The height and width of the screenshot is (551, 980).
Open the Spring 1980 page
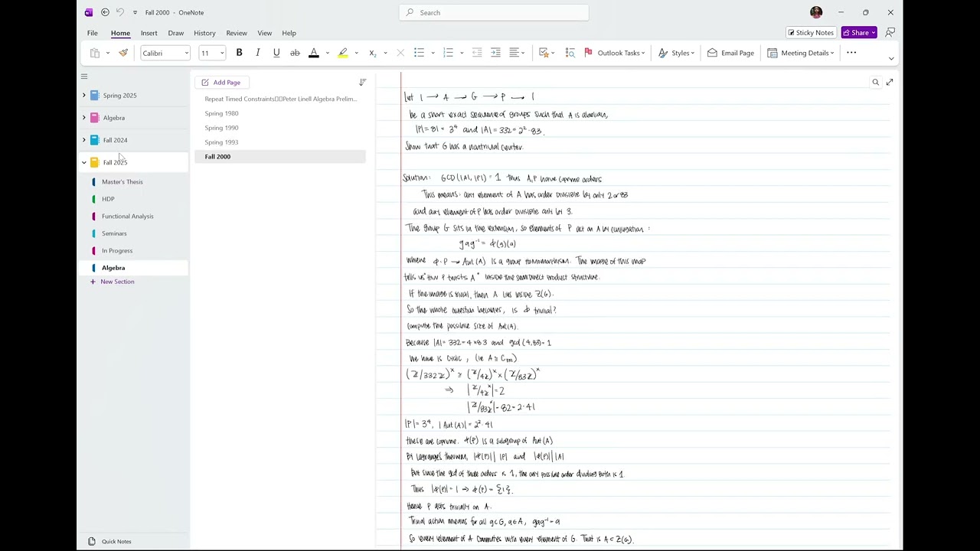point(221,113)
